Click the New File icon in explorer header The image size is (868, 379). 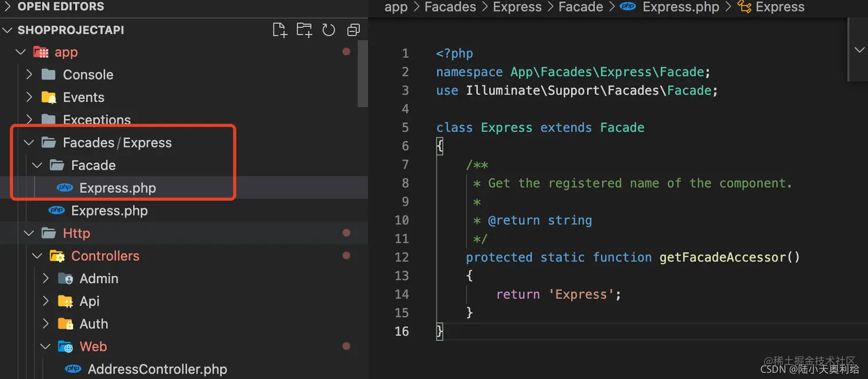click(280, 30)
